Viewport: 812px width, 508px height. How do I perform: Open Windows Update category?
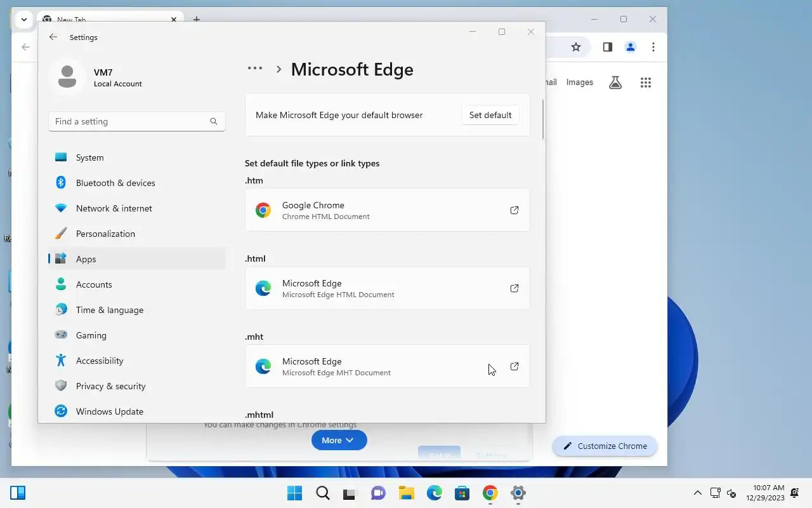[x=137, y=411]
